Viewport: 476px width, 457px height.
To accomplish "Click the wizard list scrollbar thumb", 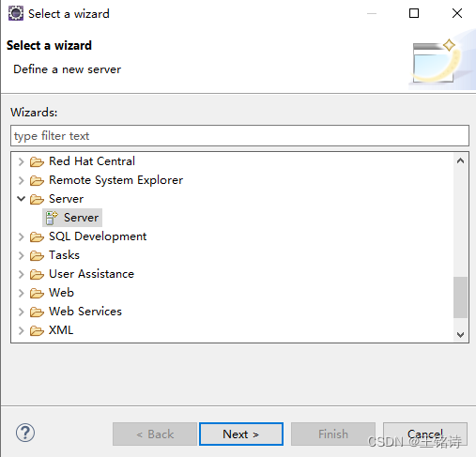I will (460, 297).
